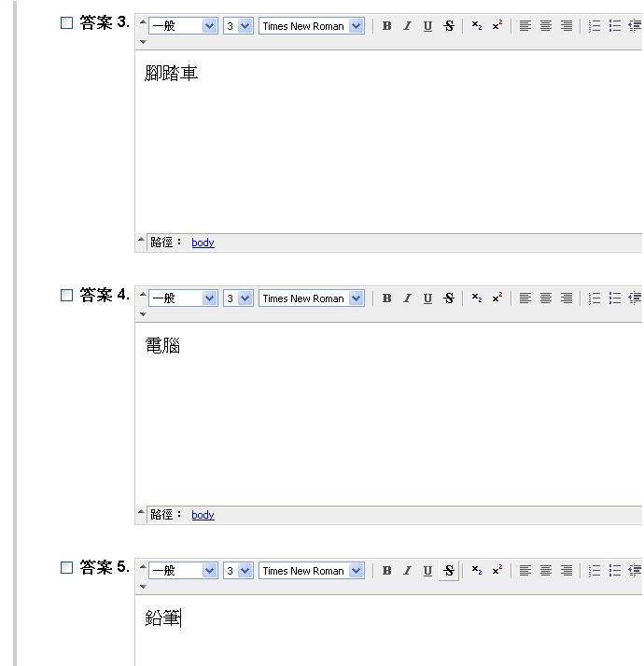Image resolution: width=644 pixels, height=666 pixels.
Task: Center align text in answer 3 editor
Action: click(546, 26)
